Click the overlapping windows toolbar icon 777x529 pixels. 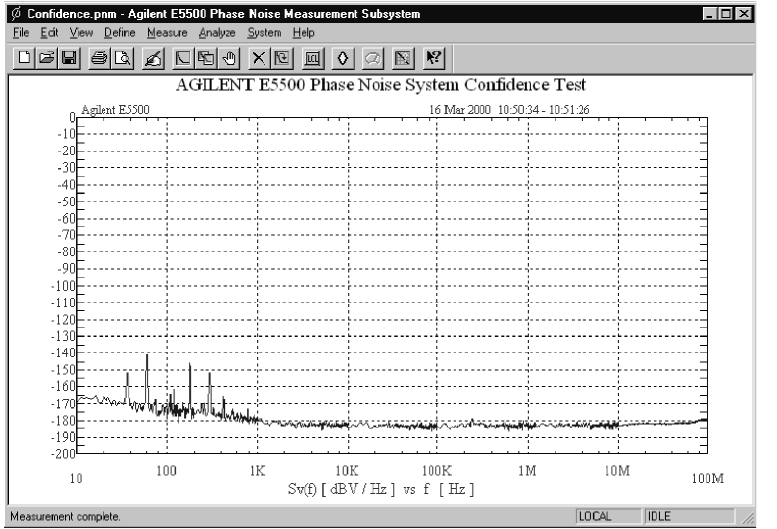pos(206,58)
